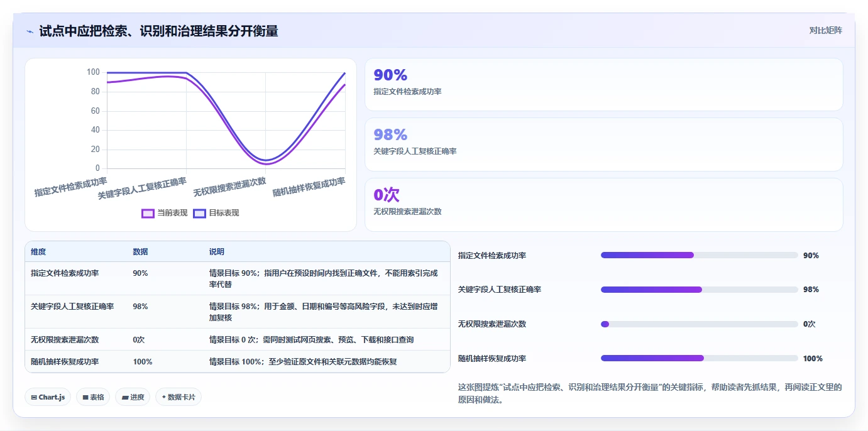Click the 维度 column header
Image resolution: width=868 pixels, height=431 pixels.
[x=38, y=252]
